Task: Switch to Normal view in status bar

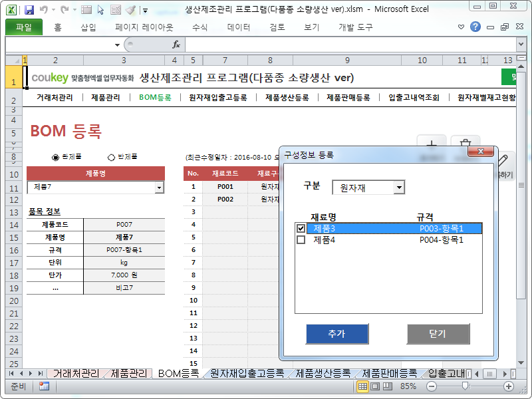Action: [x=362, y=386]
